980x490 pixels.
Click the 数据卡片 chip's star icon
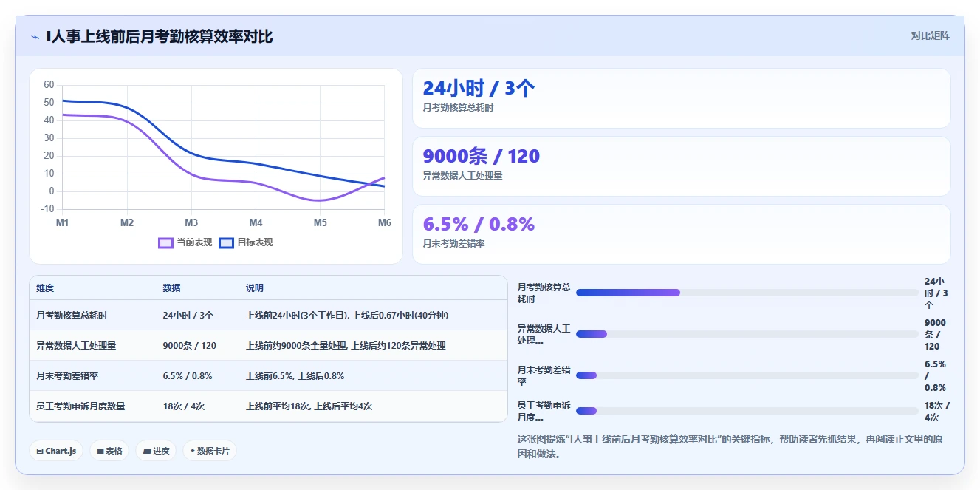click(192, 451)
